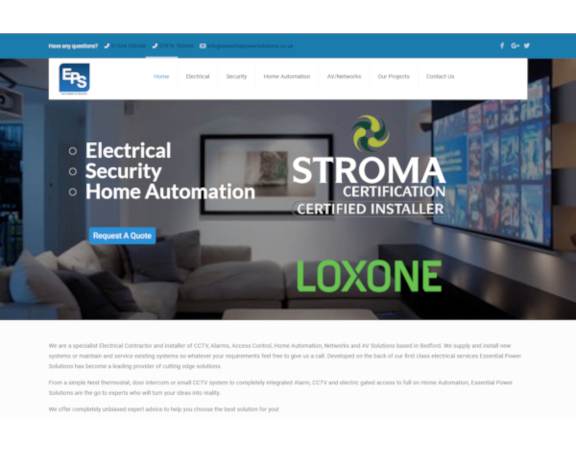The width and height of the screenshot is (576, 450).
Task: Click the landline phone number link
Action: [128, 46]
